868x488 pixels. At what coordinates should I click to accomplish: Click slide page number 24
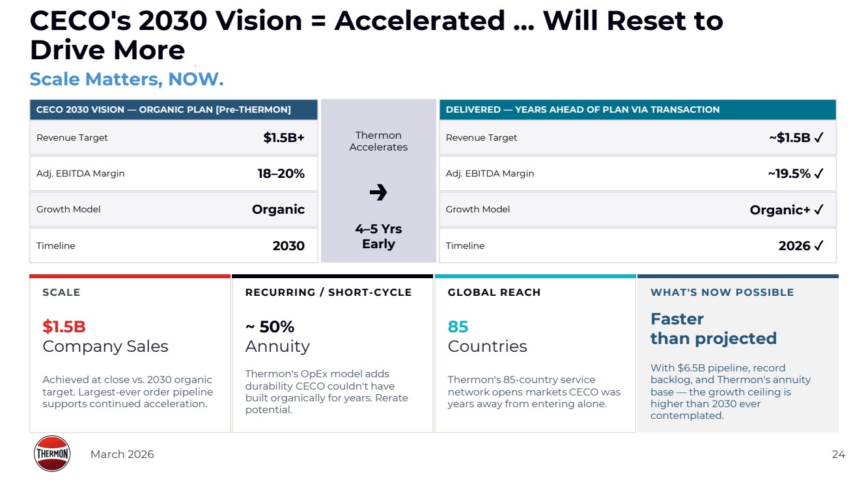tap(838, 454)
